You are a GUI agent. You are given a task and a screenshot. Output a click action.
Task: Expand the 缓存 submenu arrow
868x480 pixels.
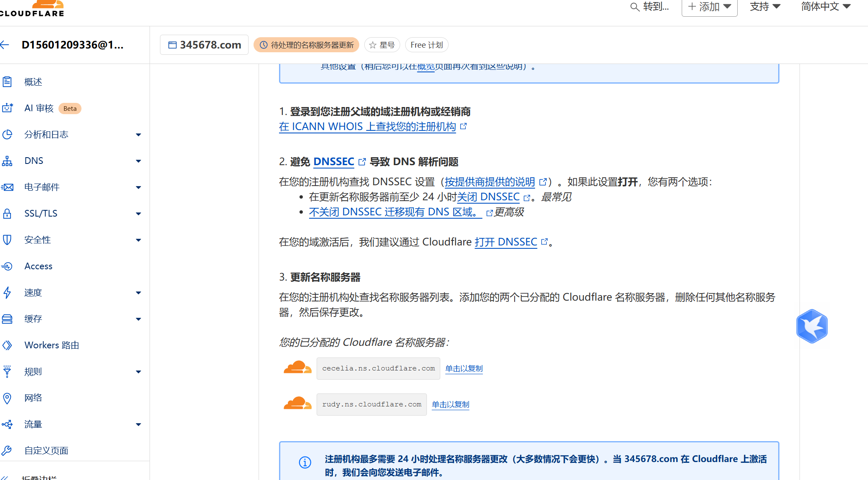tap(138, 319)
